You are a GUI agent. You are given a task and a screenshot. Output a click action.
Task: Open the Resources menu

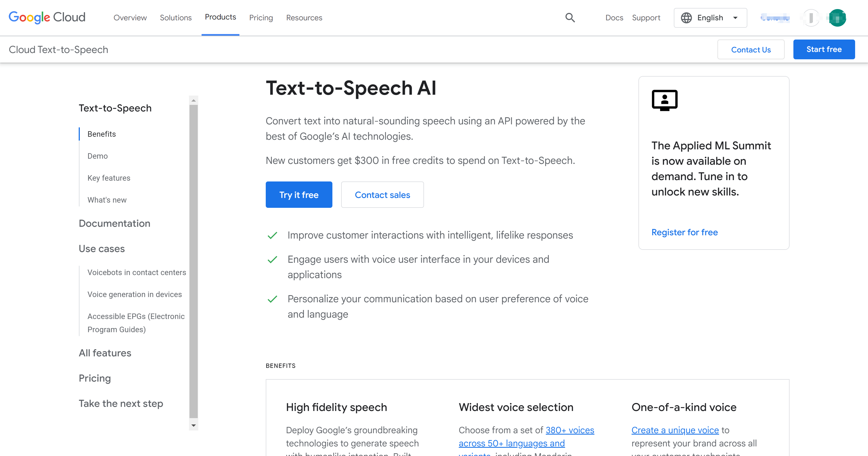pos(304,18)
